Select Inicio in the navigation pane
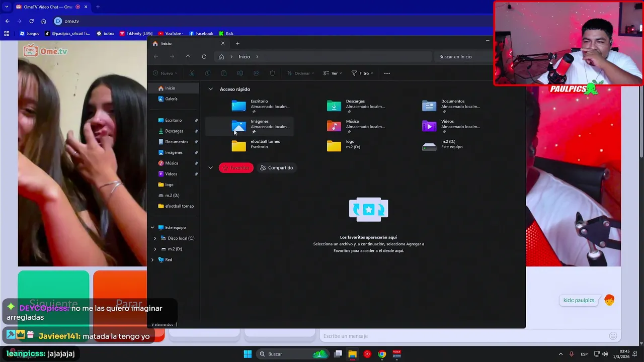 [174, 88]
